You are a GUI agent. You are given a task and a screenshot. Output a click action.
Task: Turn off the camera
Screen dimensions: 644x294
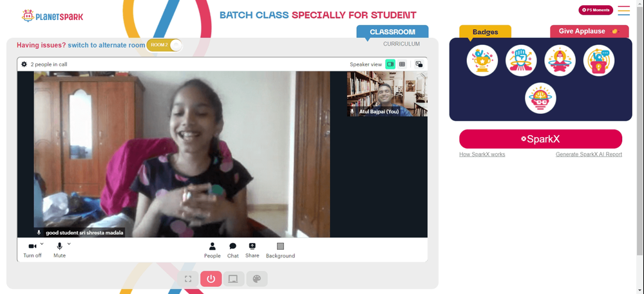pyautogui.click(x=32, y=250)
